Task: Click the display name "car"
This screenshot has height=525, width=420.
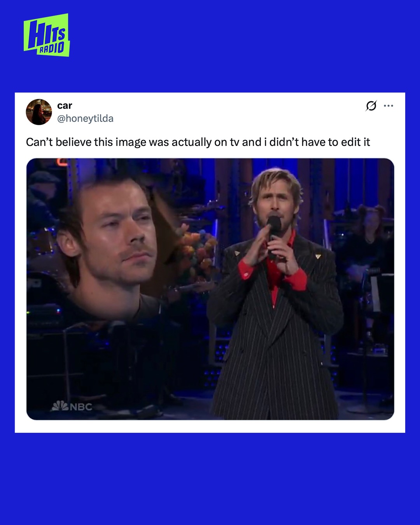Action: coord(65,106)
